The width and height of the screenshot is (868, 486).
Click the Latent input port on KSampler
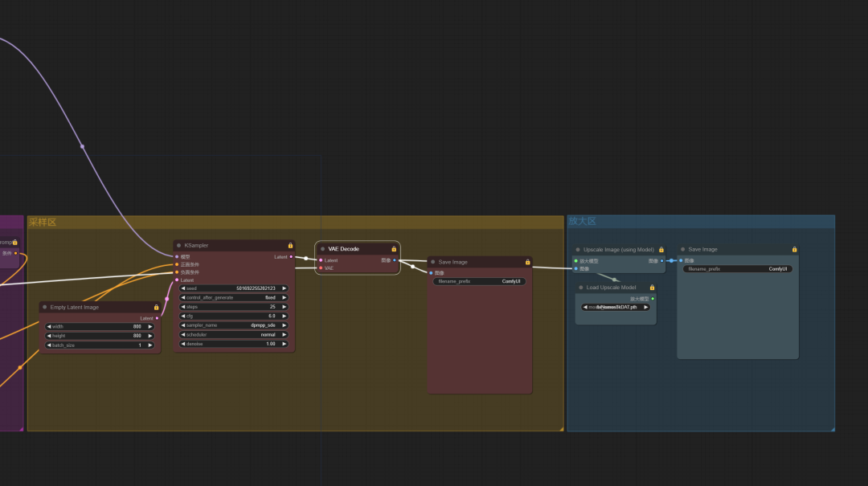[177, 280]
